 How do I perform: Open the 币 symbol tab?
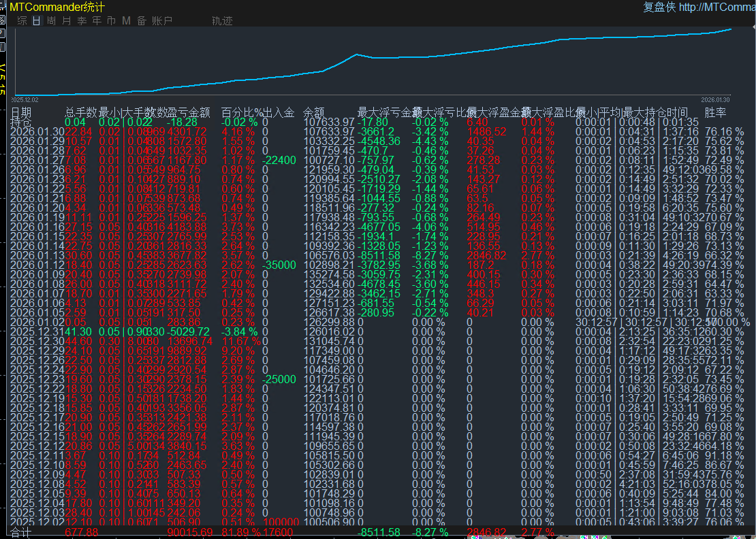pos(112,20)
